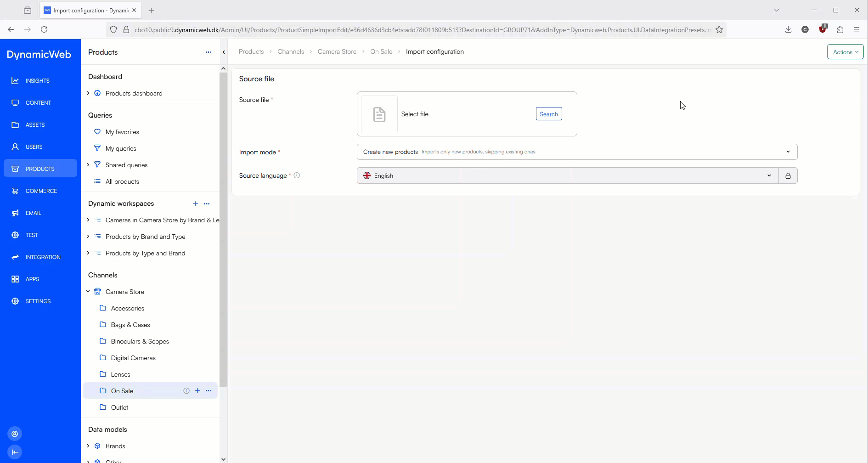
Task: Open the Commerce cart icon
Action: 15,191
